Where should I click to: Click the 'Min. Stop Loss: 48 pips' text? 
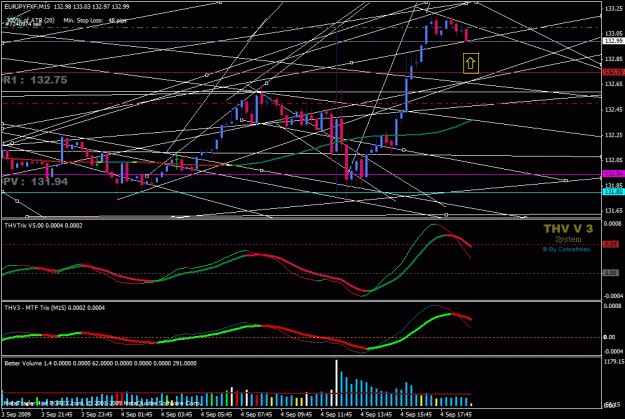pos(95,20)
